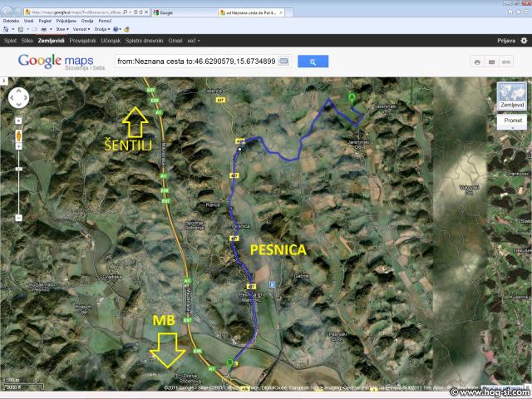Click the print icon
Viewport: 532px width, 399px height.
(x=477, y=62)
